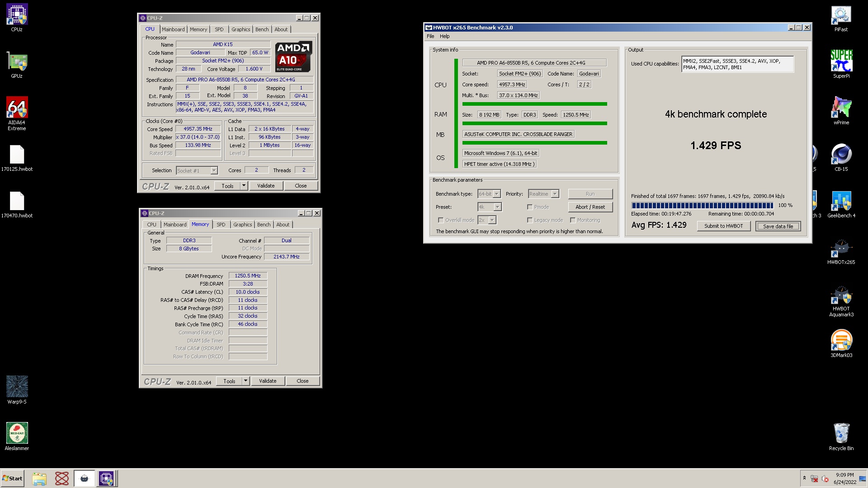Screen dimensions: 868x488
Task: Click the benchmark progress bar at 100%
Action: tap(702, 205)
